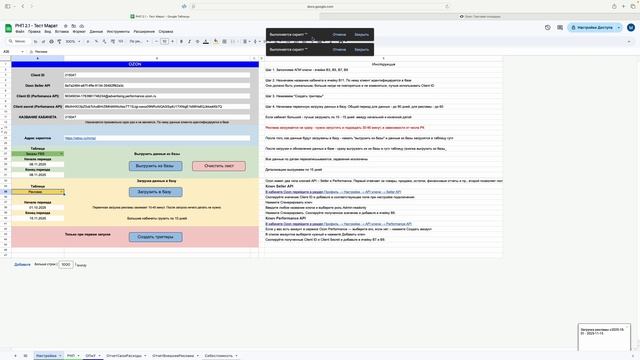Click the Ozon Seller API key cell
This screenshot has height=360, width=640.
pos(157,86)
